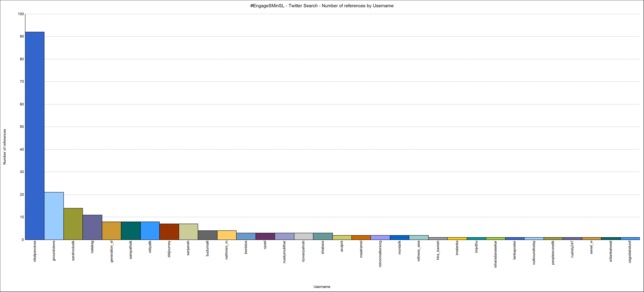Click the dstjourney axis label
This screenshot has width=644, height=292.
point(169,249)
